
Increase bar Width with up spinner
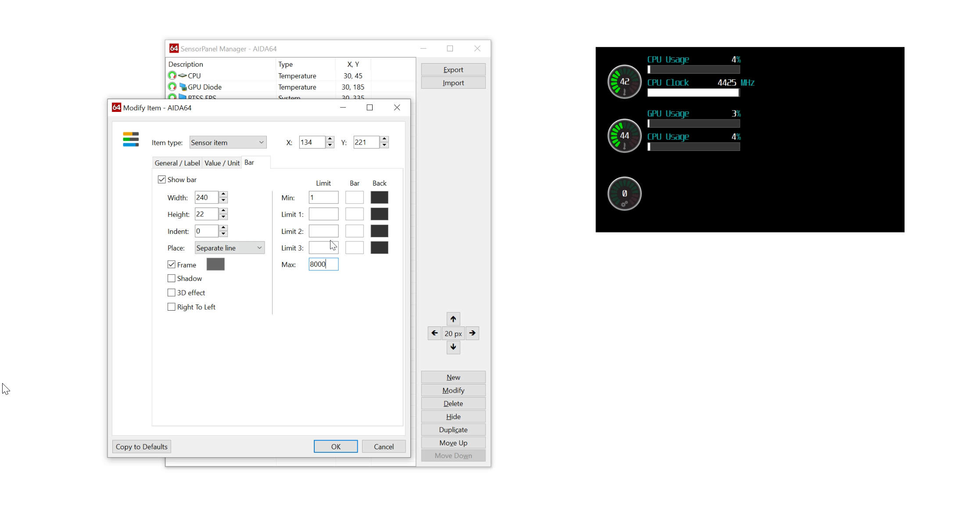pyautogui.click(x=223, y=194)
